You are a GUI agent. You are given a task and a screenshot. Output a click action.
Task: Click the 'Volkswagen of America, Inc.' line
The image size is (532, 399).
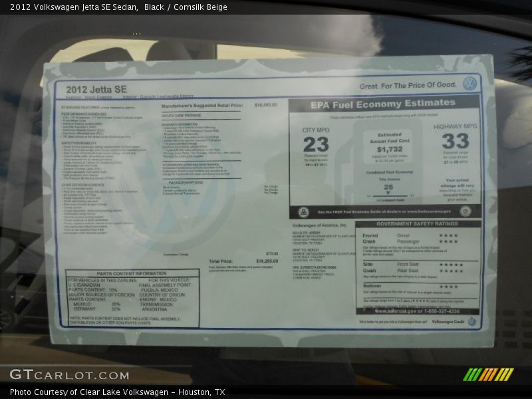coord(320,225)
